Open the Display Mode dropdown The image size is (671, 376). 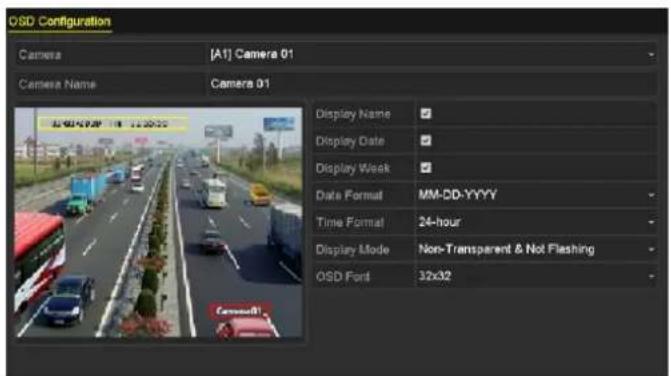536,249
